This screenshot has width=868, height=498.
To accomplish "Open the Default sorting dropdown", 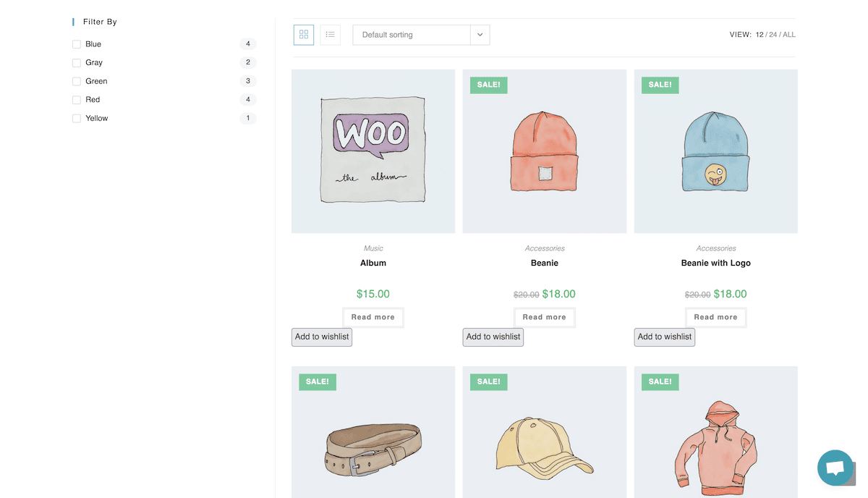I will (x=421, y=35).
